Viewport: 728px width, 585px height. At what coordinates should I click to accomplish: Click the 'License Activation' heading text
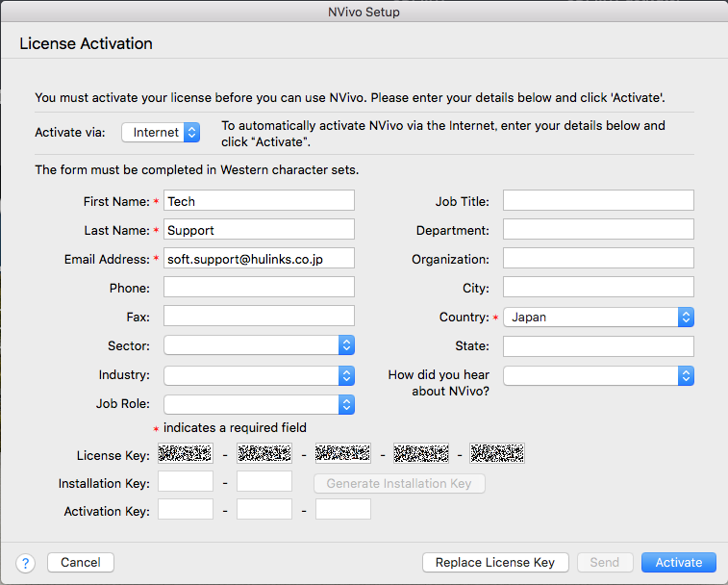[86, 43]
